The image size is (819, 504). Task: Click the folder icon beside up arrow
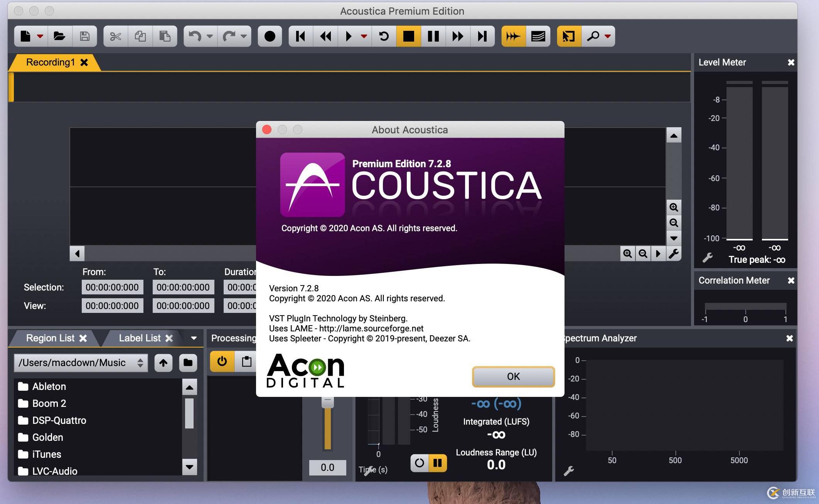pos(188,363)
